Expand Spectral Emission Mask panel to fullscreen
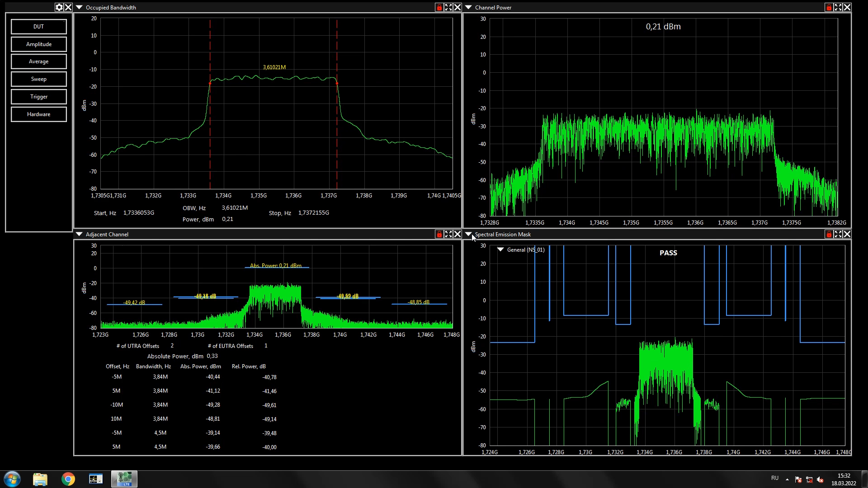 (x=838, y=234)
